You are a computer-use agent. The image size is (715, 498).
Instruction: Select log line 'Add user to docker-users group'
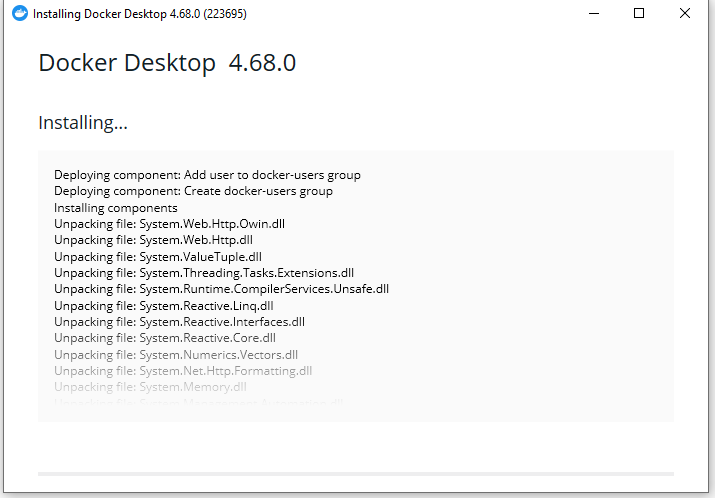207,175
